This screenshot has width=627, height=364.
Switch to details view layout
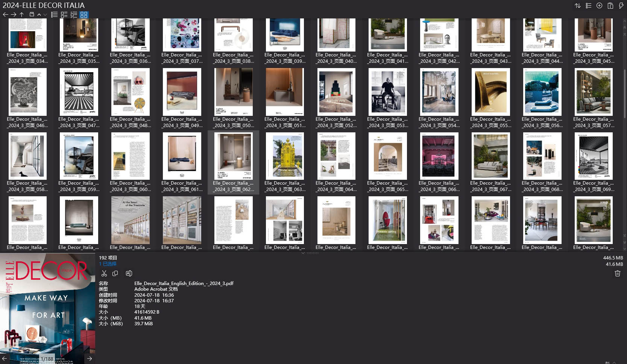point(74,14)
